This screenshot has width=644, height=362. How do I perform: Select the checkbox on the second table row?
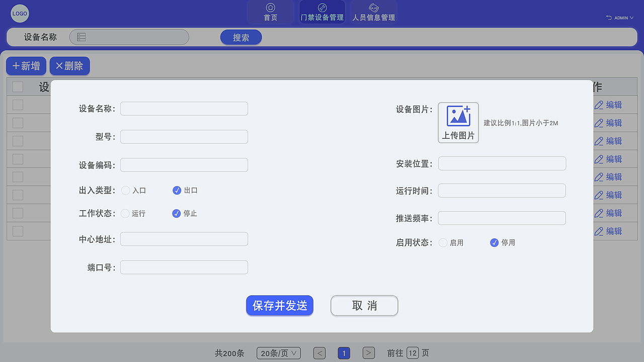[x=18, y=123]
